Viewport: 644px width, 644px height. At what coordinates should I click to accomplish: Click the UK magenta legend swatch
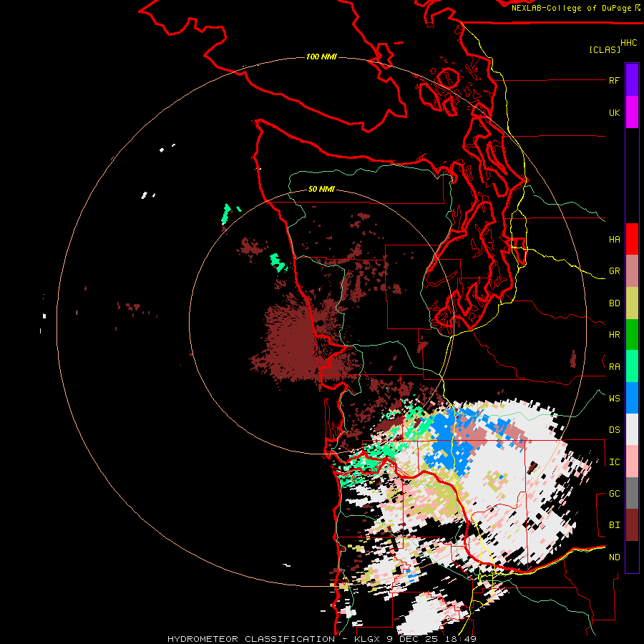632,112
